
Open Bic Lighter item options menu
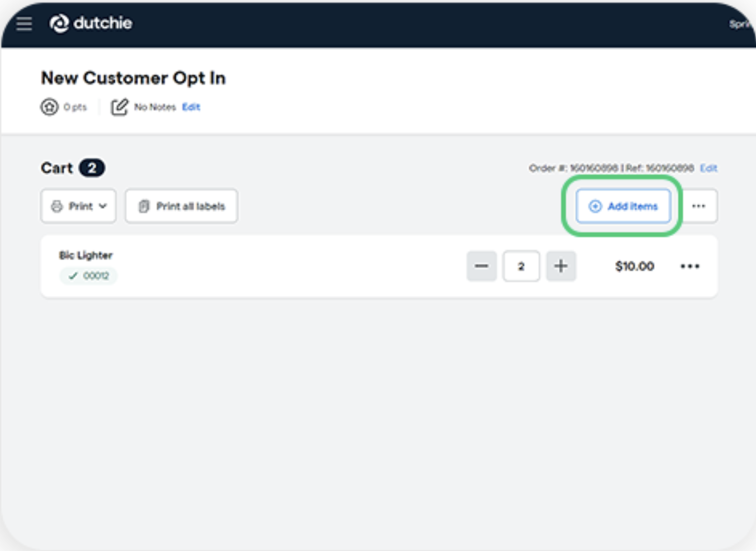click(x=690, y=266)
